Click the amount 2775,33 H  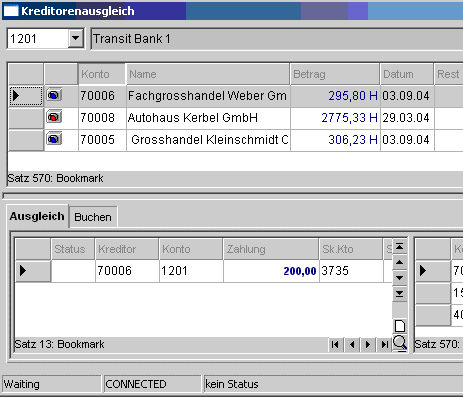point(349,118)
